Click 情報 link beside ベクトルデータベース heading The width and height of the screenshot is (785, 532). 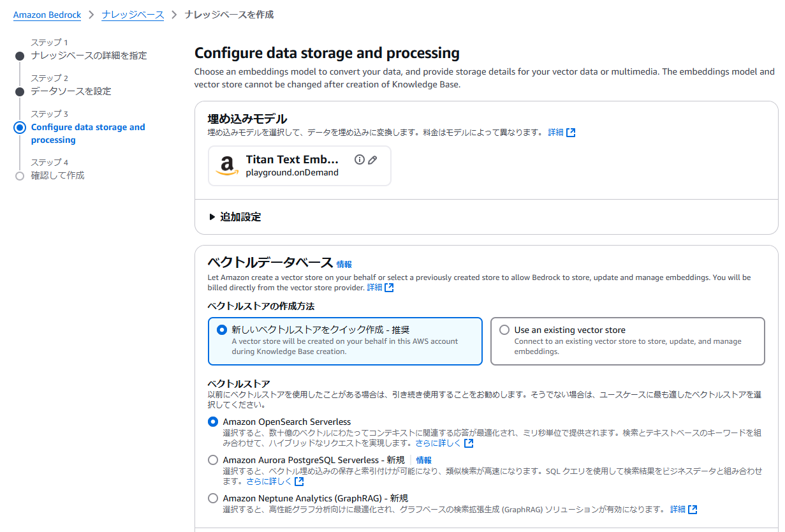point(344,264)
